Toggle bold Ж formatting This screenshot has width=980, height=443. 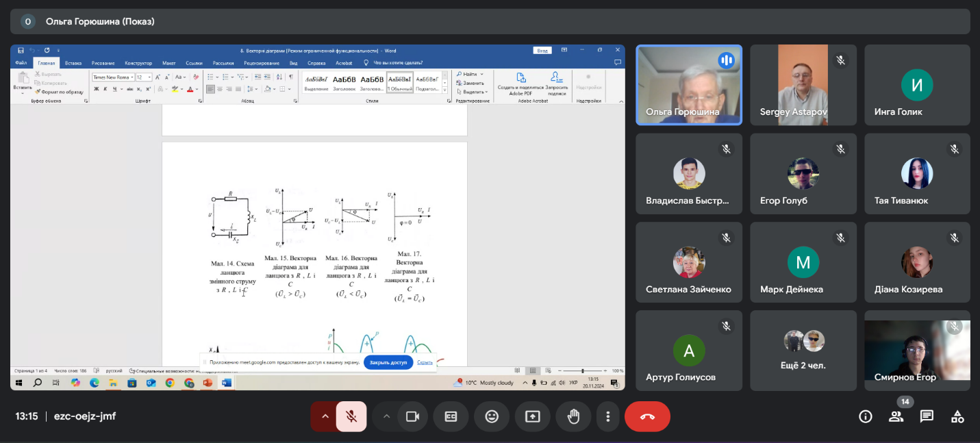(97, 89)
